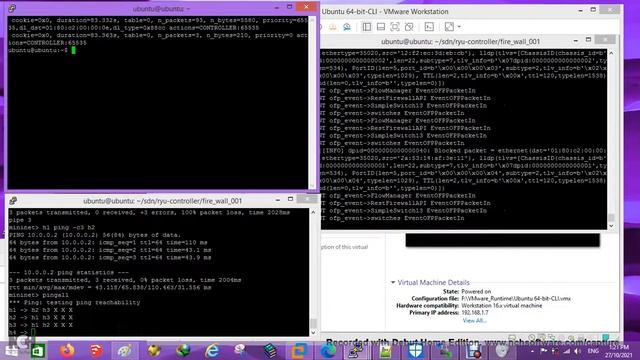Open green globe app in taskbar
Viewport: 640px width, 360px height.
(x=183, y=351)
